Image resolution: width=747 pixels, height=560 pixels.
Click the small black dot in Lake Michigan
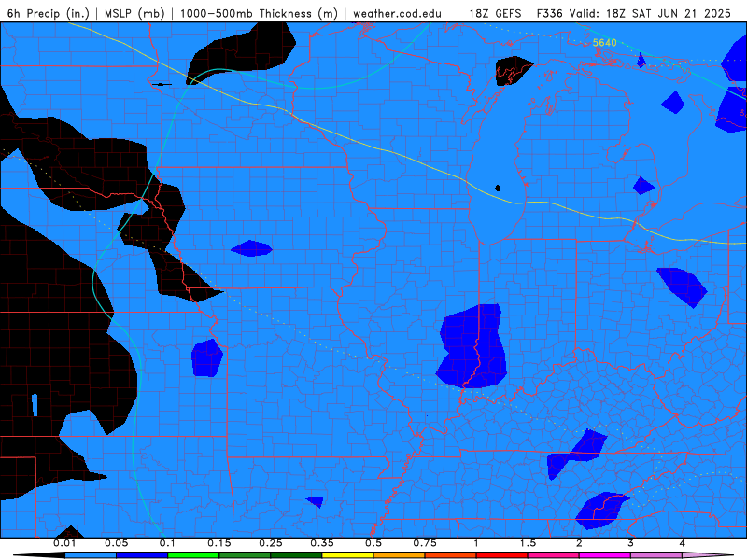coord(498,188)
